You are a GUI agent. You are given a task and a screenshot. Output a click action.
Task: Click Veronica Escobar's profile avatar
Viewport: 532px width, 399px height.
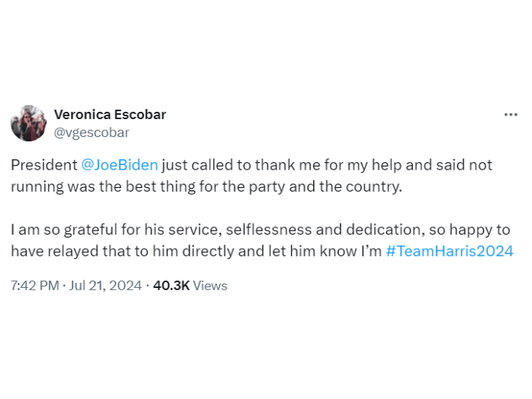point(28,123)
